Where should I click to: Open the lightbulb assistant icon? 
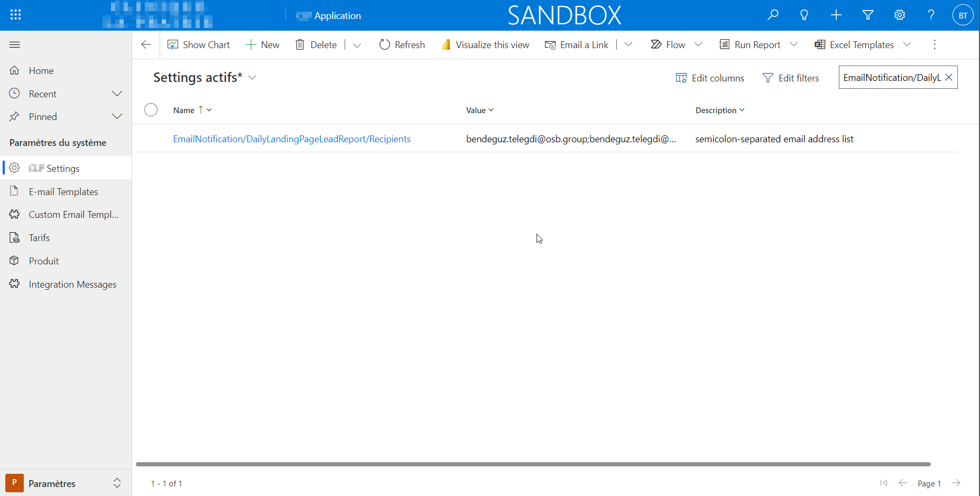tap(804, 15)
